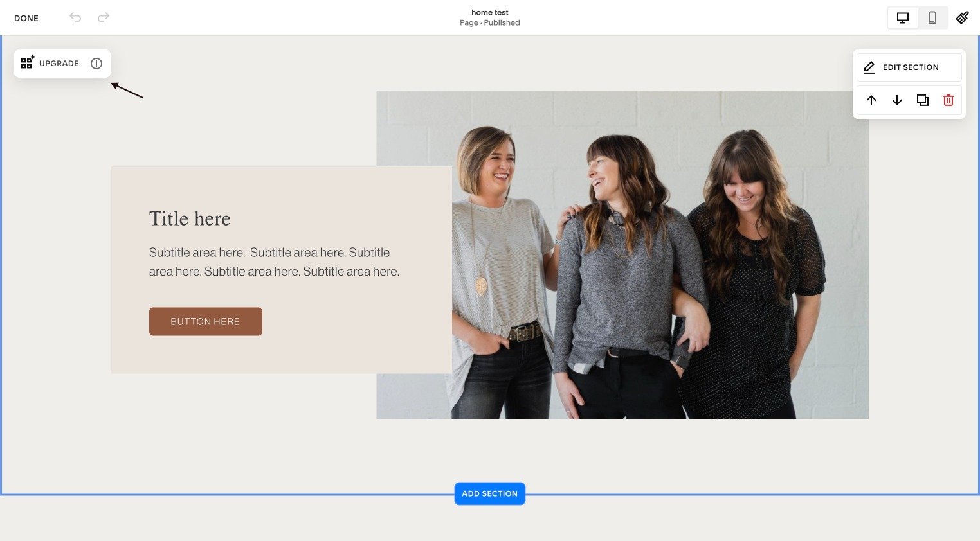Delete section with the red trash icon

tap(948, 100)
